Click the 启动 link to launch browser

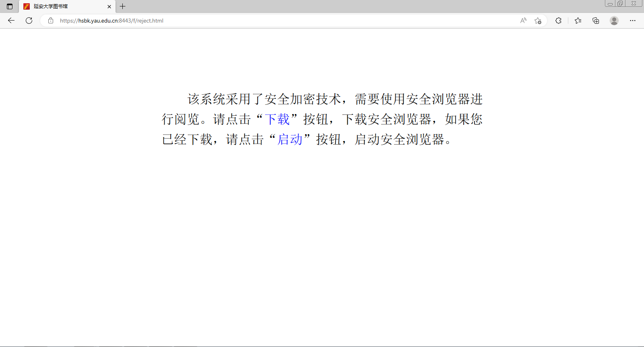(x=290, y=139)
